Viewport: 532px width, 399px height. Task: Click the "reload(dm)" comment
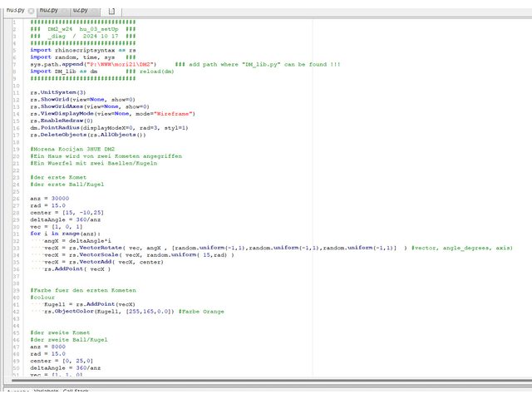[x=157, y=71]
